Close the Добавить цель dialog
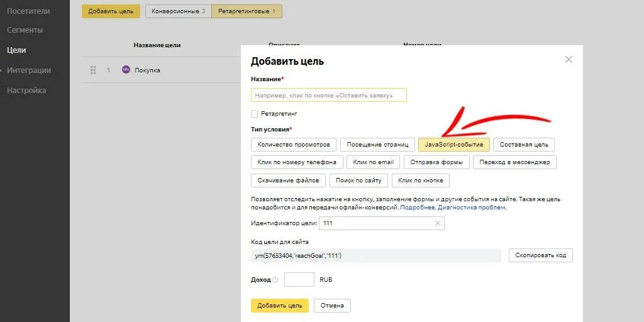 (569, 60)
